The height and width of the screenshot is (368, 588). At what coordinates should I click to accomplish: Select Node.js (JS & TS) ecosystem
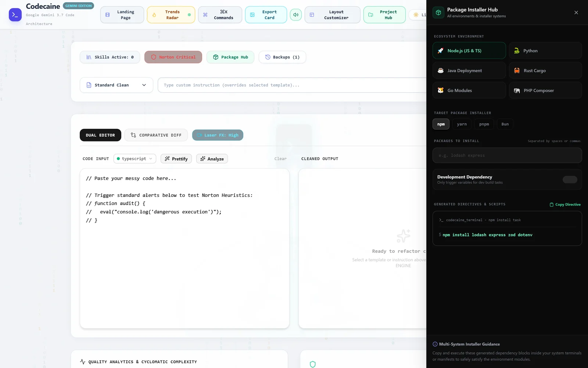click(x=469, y=50)
